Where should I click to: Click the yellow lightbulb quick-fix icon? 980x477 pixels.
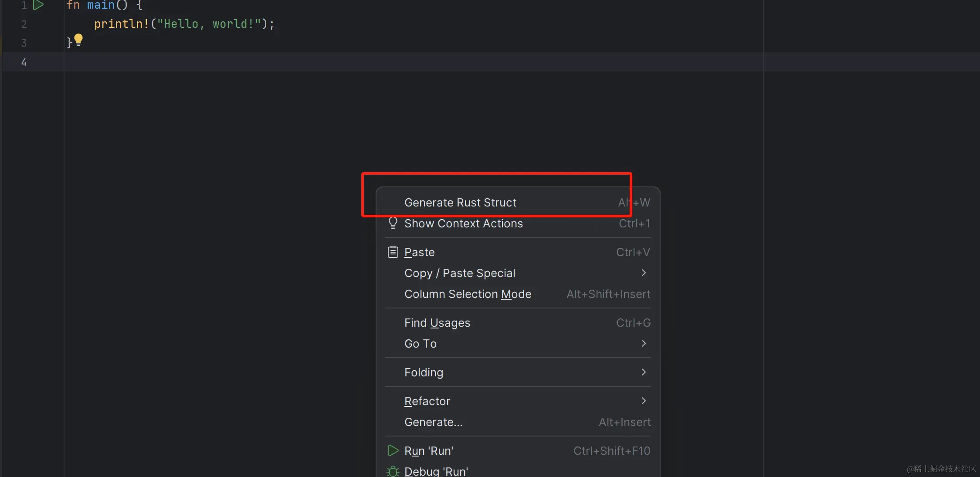tap(78, 40)
